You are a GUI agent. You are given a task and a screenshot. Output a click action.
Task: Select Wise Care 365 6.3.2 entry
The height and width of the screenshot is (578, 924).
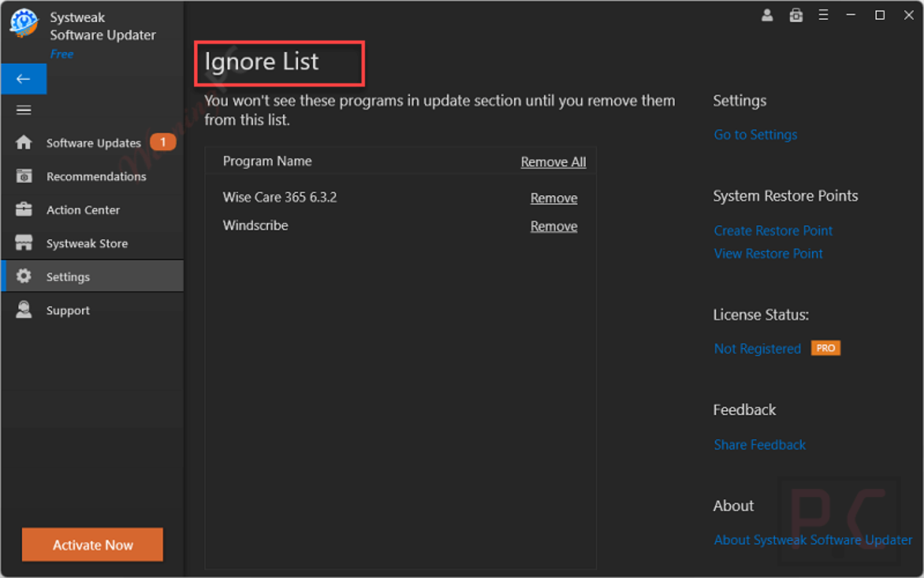[x=280, y=197]
